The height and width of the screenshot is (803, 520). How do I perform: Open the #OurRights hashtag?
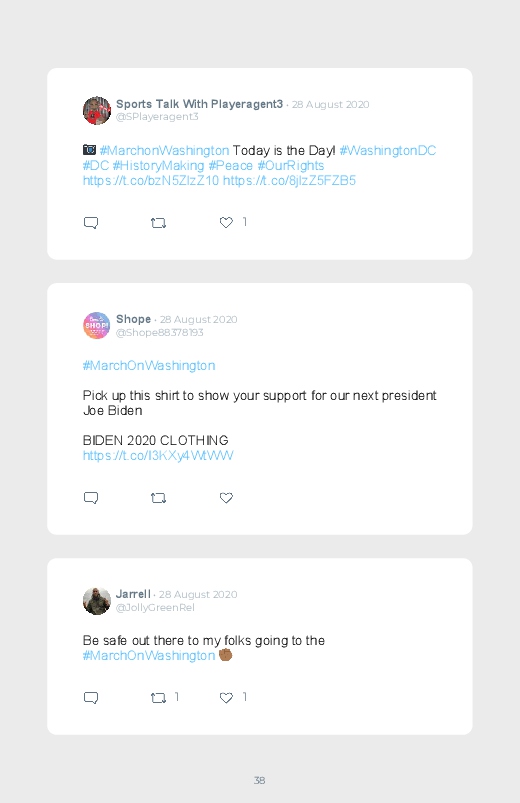(290, 165)
